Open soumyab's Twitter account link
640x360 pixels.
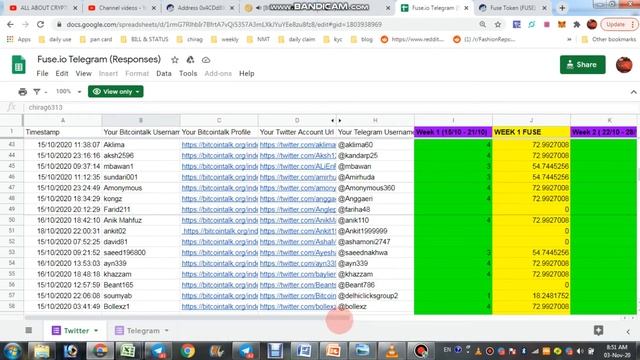298,296
